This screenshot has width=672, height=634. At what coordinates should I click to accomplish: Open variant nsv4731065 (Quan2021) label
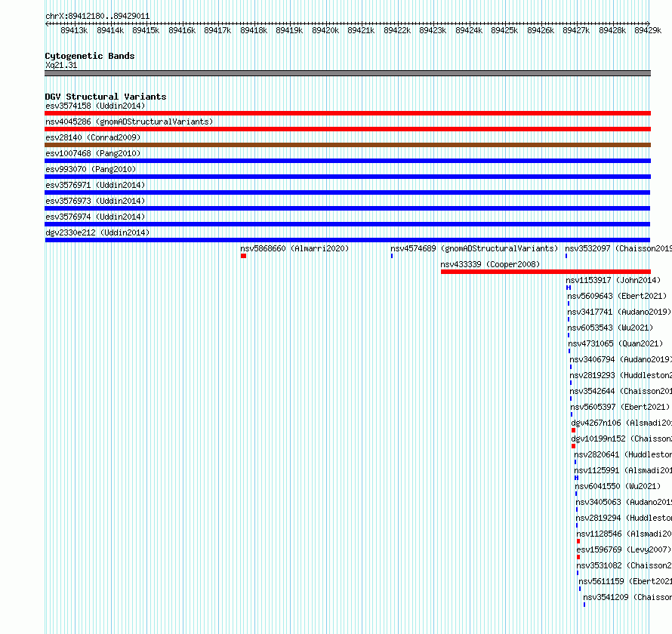tap(615, 343)
